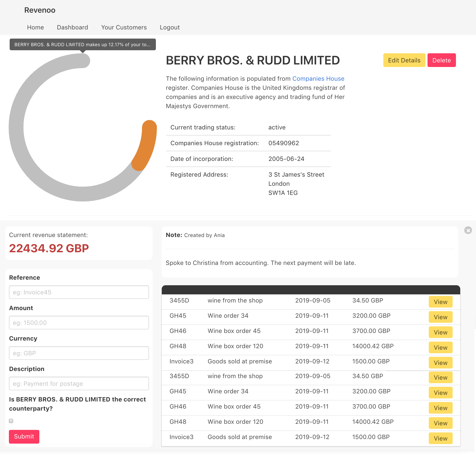
Task: View first 3455D wine from the shop entry
Action: coord(440,302)
